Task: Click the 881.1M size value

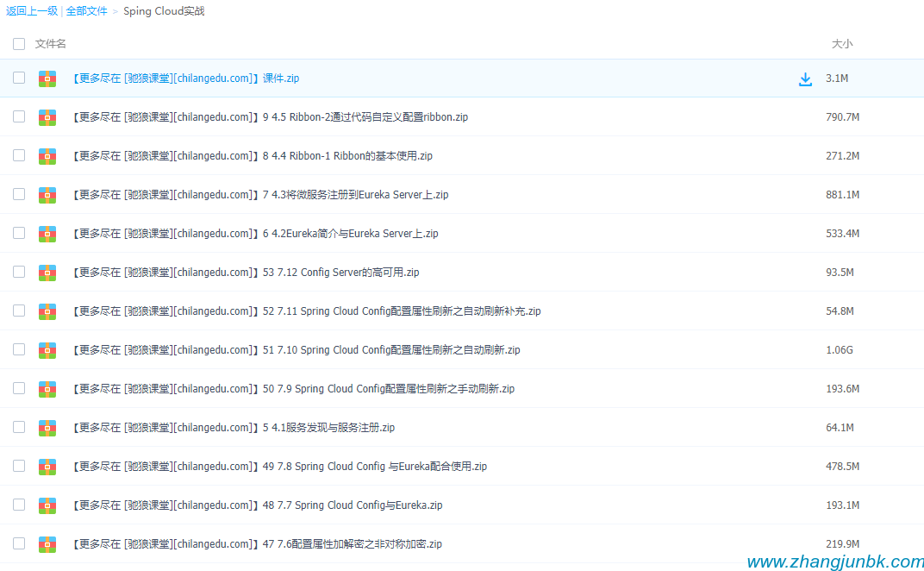Action: [843, 195]
